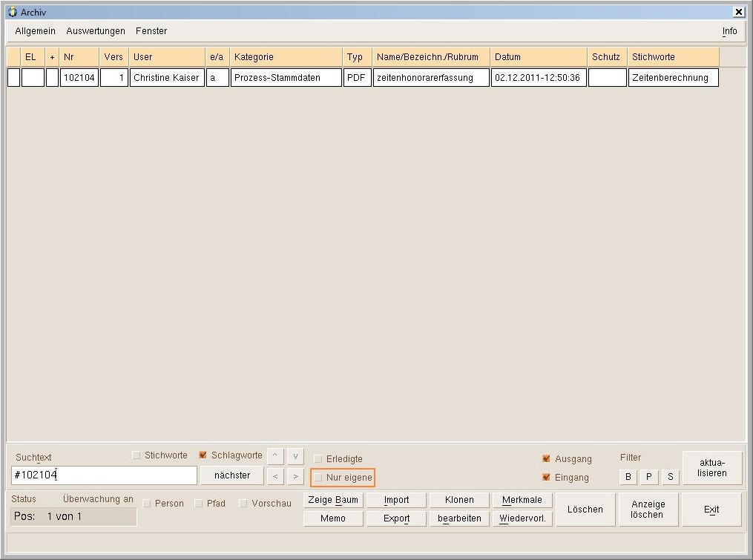The height and width of the screenshot is (560, 753).
Task: Apply the B filter button
Action: click(x=628, y=477)
